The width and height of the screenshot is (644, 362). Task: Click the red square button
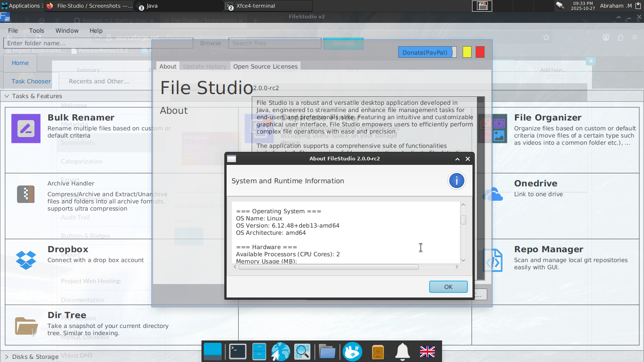click(480, 52)
